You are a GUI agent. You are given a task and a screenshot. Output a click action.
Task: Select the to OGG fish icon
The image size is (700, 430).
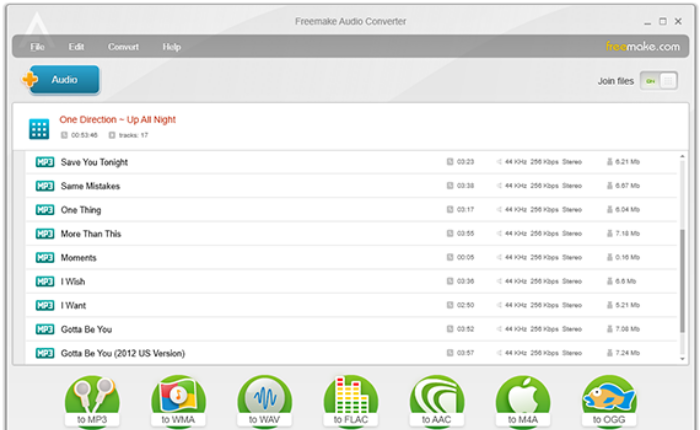[609, 401]
